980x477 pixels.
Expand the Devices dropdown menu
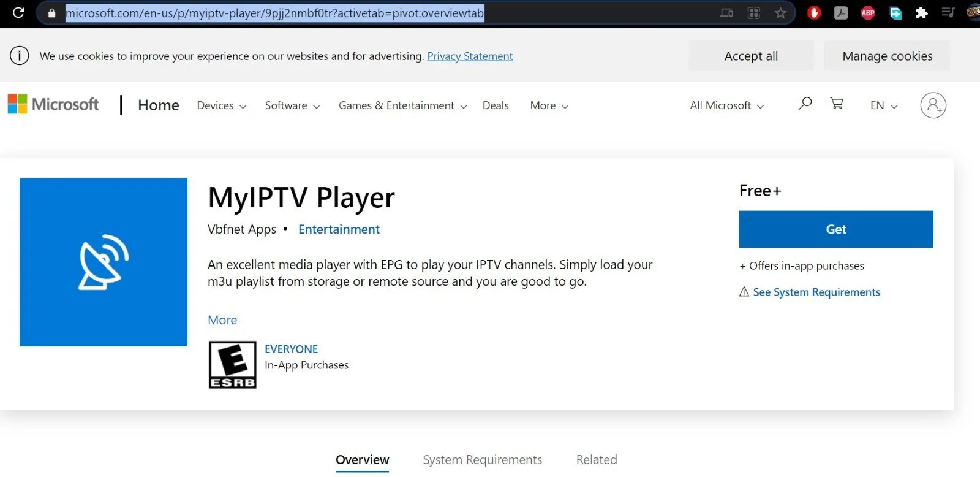(222, 105)
